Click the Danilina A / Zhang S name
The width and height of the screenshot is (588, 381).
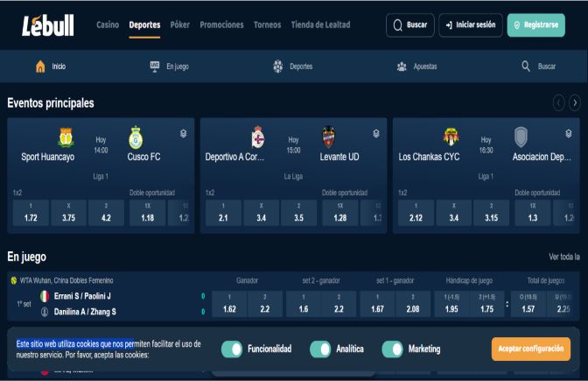point(85,312)
